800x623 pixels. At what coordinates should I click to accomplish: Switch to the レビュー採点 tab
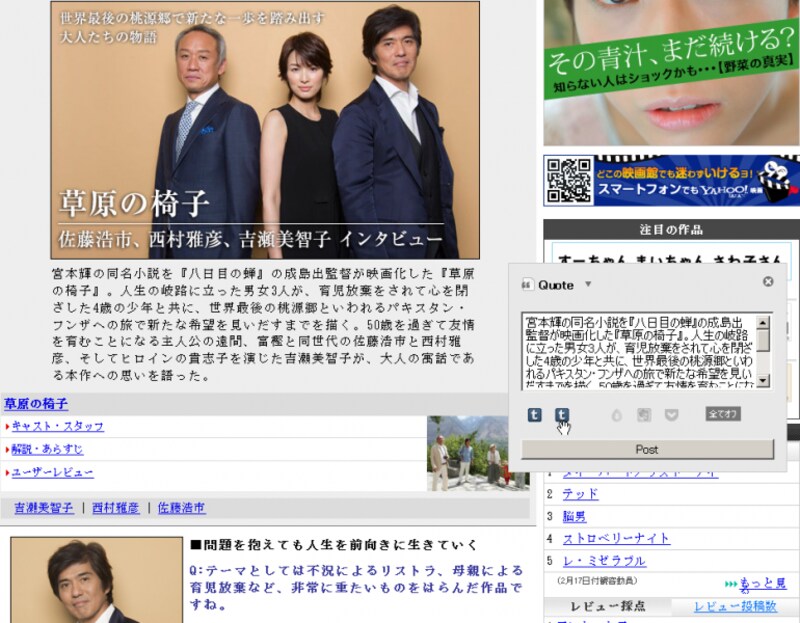pyautogui.click(x=607, y=606)
